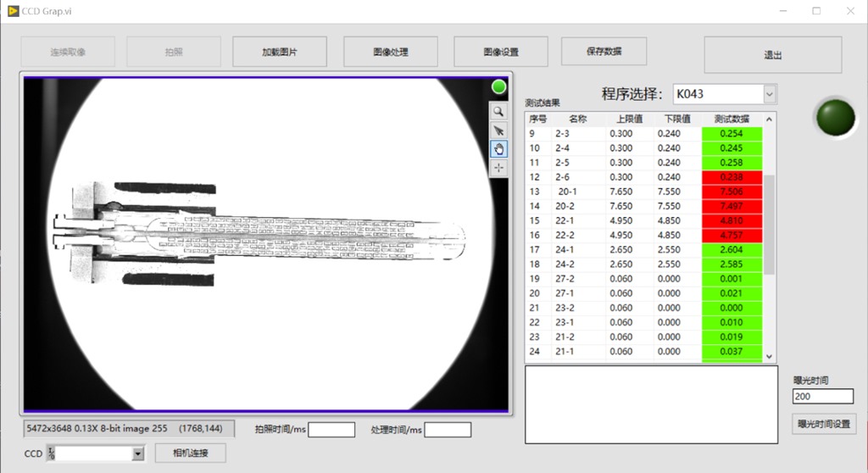Click the 相机连接 camera connect button
The height and width of the screenshot is (473, 868).
point(191,453)
